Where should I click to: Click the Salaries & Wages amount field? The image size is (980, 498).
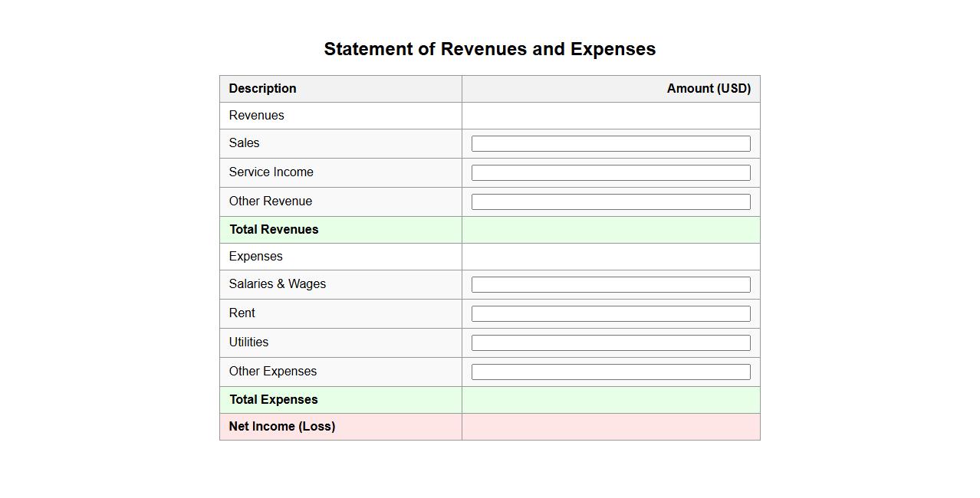coord(610,285)
